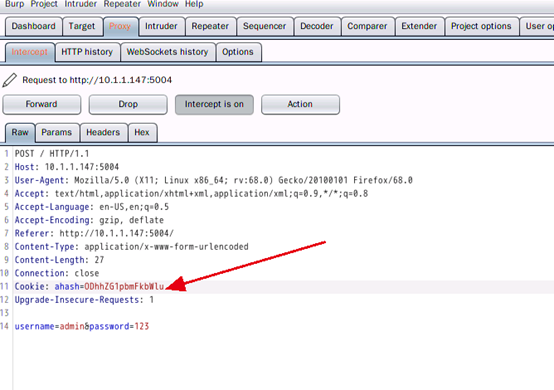Click the Accept text/html header line
This screenshot has width=554, height=390.
[191, 194]
